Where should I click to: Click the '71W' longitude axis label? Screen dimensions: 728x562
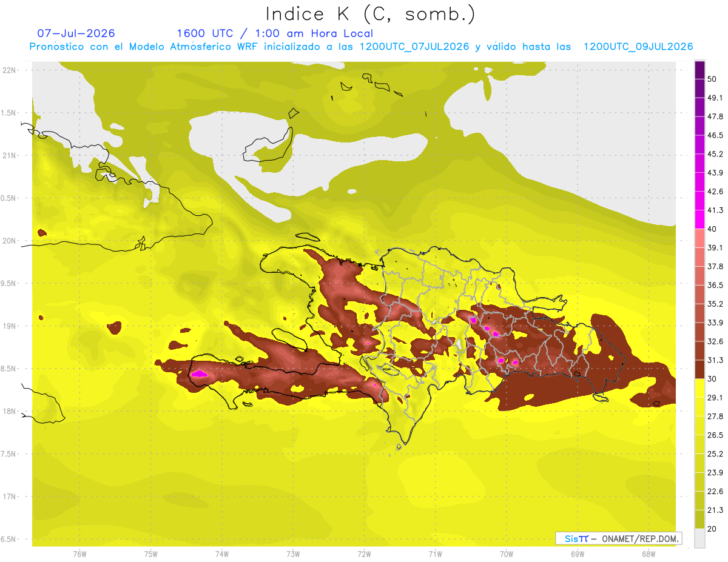tap(435, 554)
